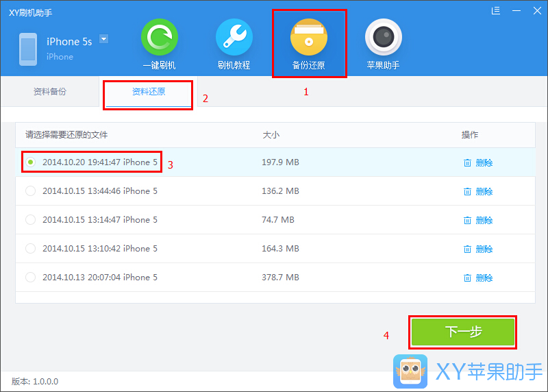Click the 大小 column header
The image size is (548, 392).
click(271, 135)
